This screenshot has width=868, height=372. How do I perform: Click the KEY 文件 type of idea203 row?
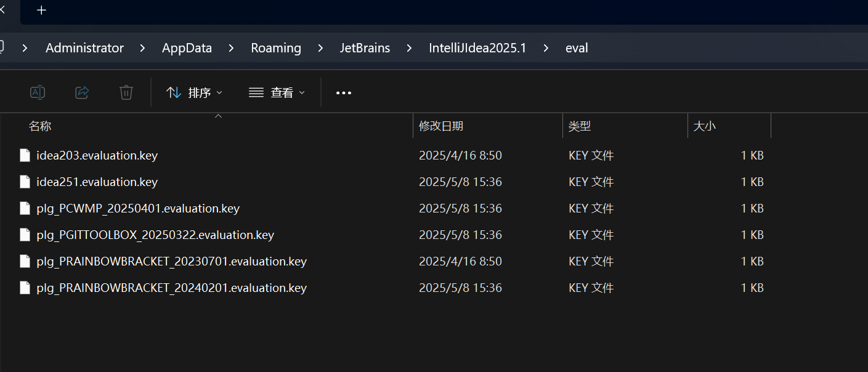pyautogui.click(x=591, y=156)
